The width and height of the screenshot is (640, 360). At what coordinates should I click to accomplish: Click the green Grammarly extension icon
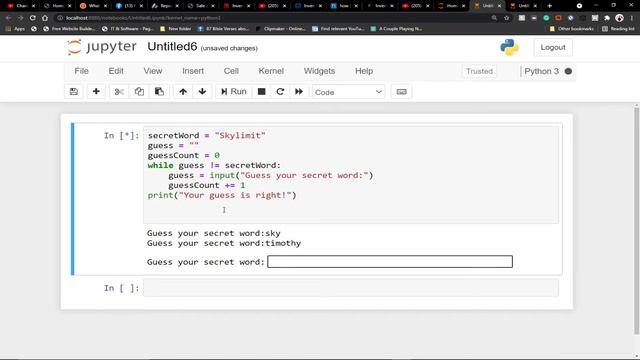[x=546, y=18]
